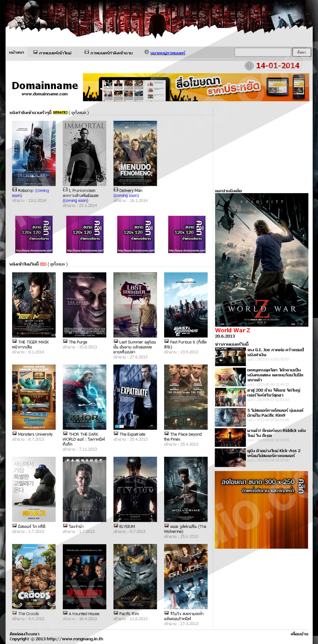Click the search text field in navigation bar
This screenshot has width=318, height=644.
[263, 52]
